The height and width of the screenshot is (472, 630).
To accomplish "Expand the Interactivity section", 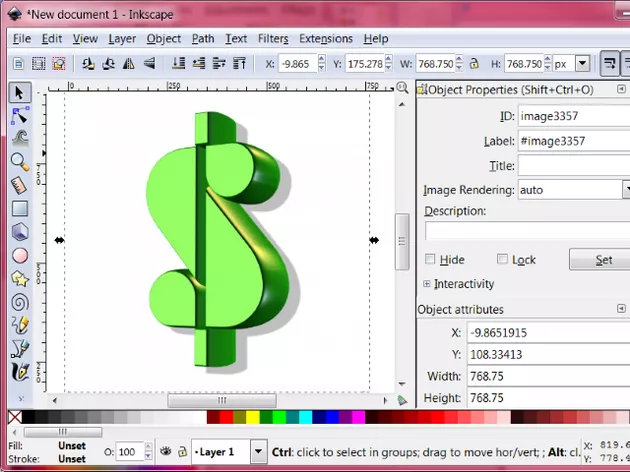I will point(428,285).
